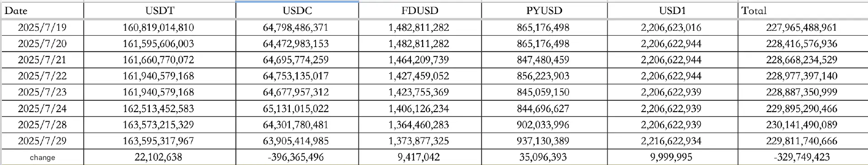Select the USDT column header cell
868x165 pixels.
(160, 10)
